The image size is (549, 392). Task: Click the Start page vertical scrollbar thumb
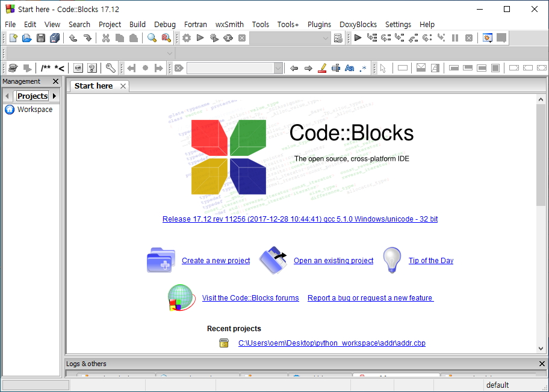point(541,155)
